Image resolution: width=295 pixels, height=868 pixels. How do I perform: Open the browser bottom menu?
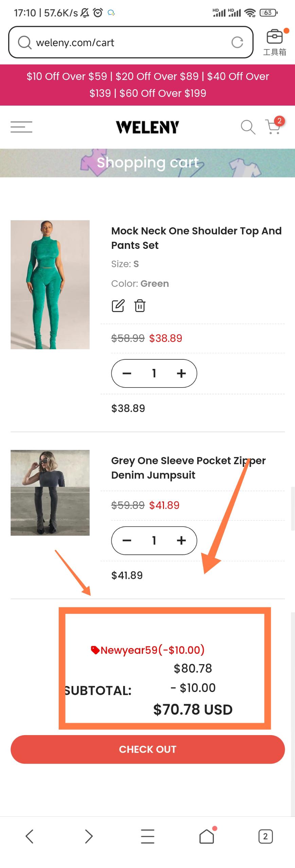coord(148,836)
